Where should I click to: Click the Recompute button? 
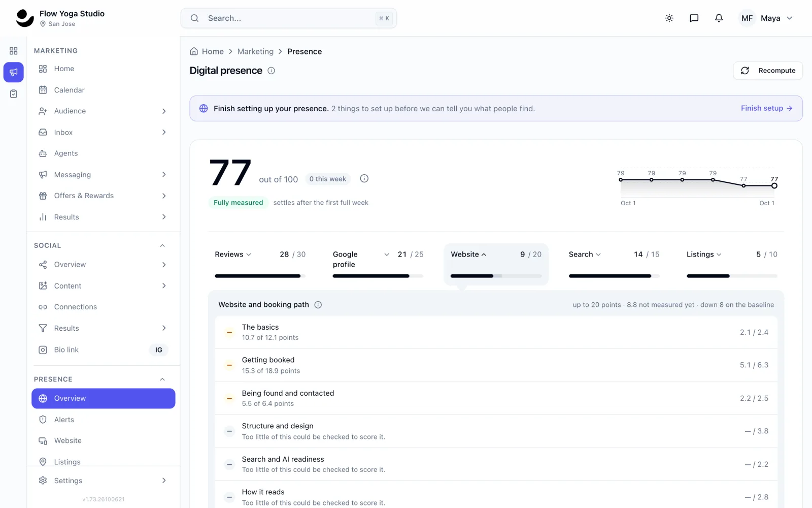[768, 71]
